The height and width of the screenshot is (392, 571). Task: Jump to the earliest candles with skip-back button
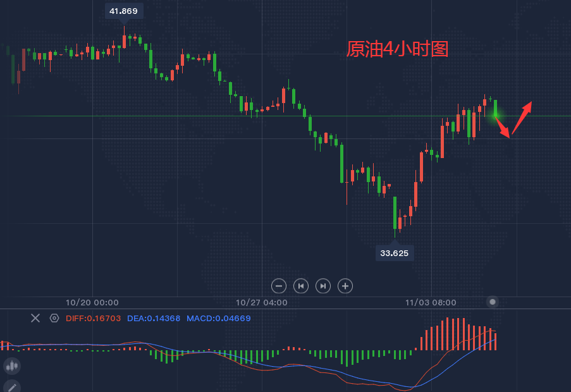(x=301, y=286)
